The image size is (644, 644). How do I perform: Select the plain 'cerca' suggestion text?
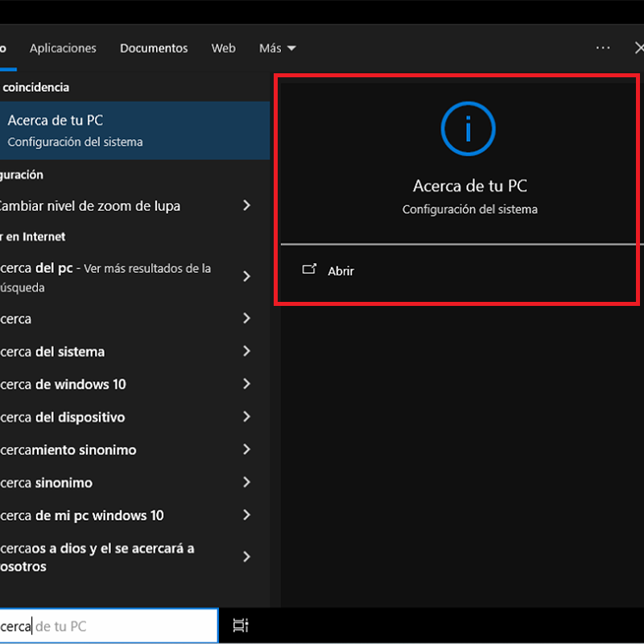(15, 319)
